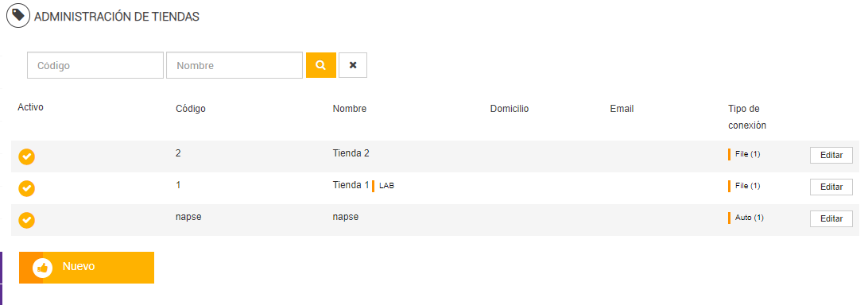The height and width of the screenshot is (305, 868).
Task: Edit the Tienda 2 row
Action: [x=831, y=156]
